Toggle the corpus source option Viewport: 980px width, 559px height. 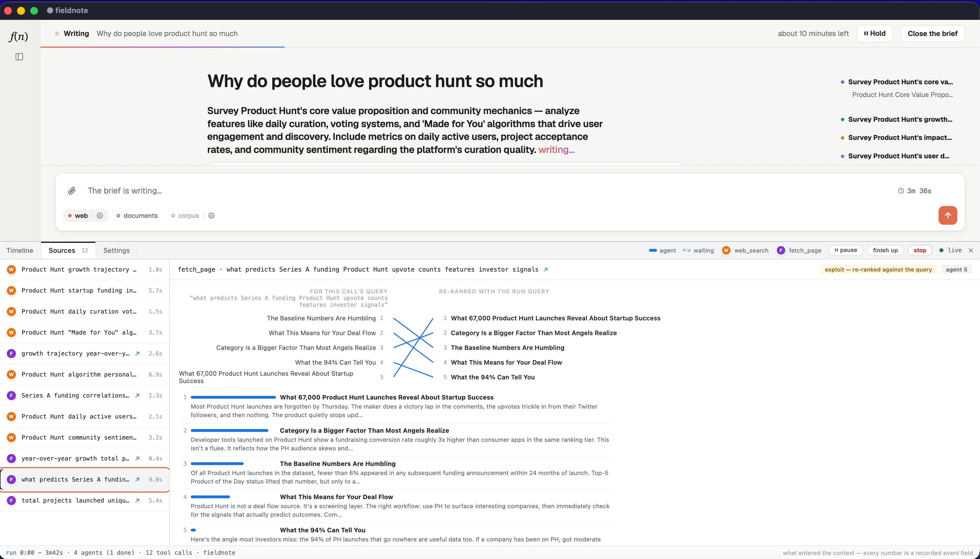(x=185, y=216)
